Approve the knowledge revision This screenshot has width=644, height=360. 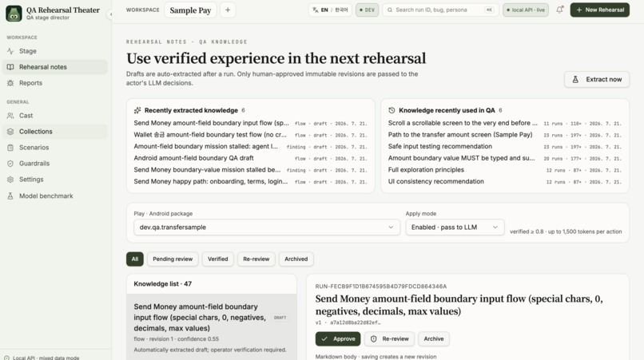[338, 338]
